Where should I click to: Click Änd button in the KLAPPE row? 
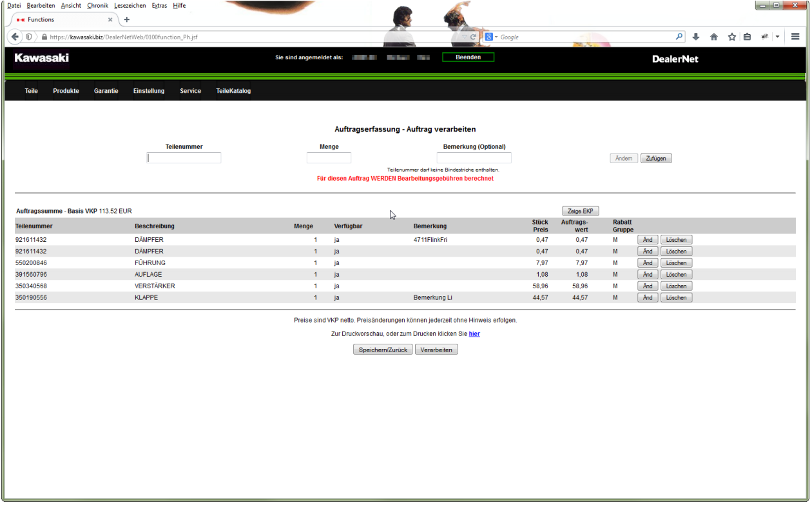[x=648, y=298]
